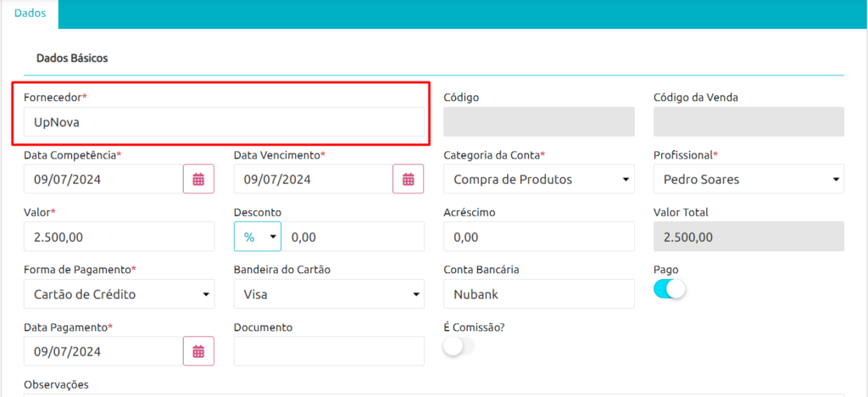This screenshot has height=397, width=868.
Task: Click the disabled Código da Venda field
Action: tap(748, 122)
